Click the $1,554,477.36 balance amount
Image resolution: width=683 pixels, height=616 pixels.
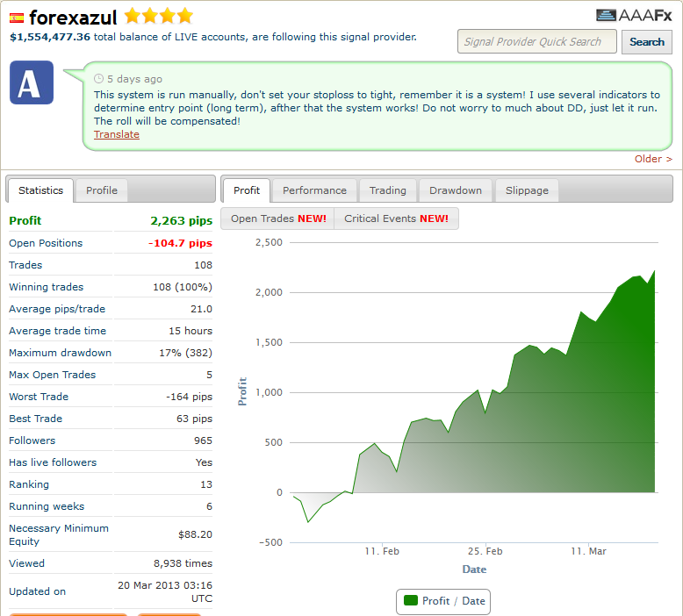pos(50,37)
